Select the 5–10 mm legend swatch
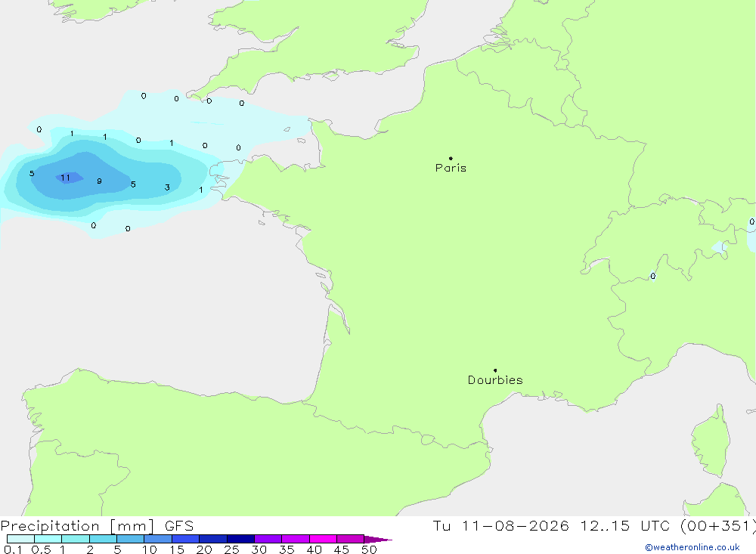This screenshot has width=756, height=554. pyautogui.click(x=131, y=539)
